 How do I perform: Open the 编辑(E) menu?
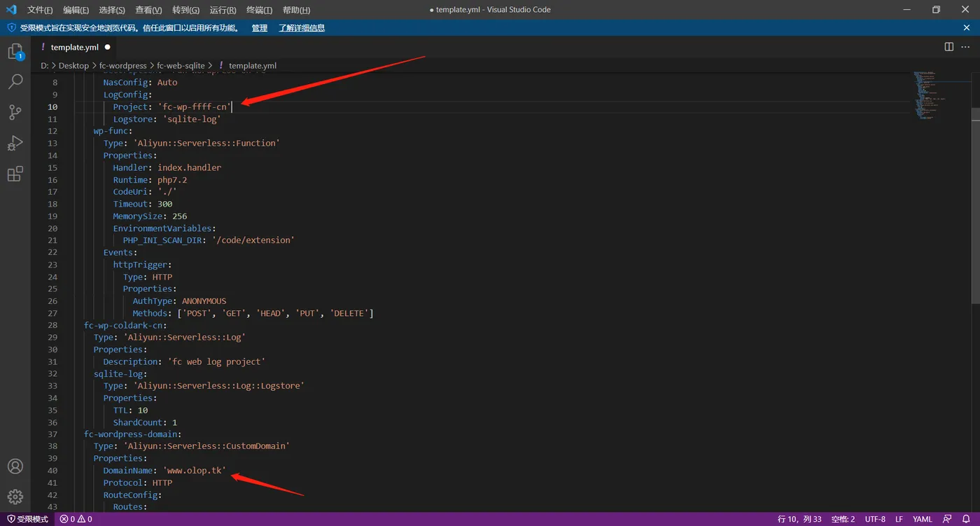[76, 10]
